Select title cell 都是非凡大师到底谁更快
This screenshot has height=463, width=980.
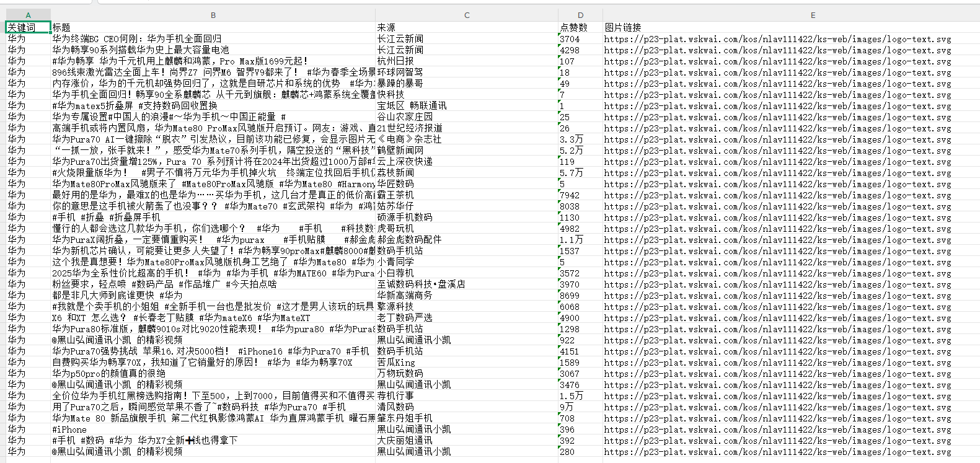213,295
